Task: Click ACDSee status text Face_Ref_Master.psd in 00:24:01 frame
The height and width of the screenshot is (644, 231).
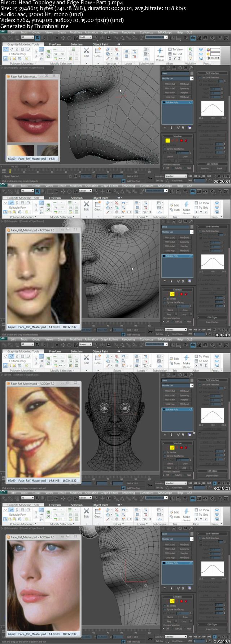Action: [x=32, y=634]
